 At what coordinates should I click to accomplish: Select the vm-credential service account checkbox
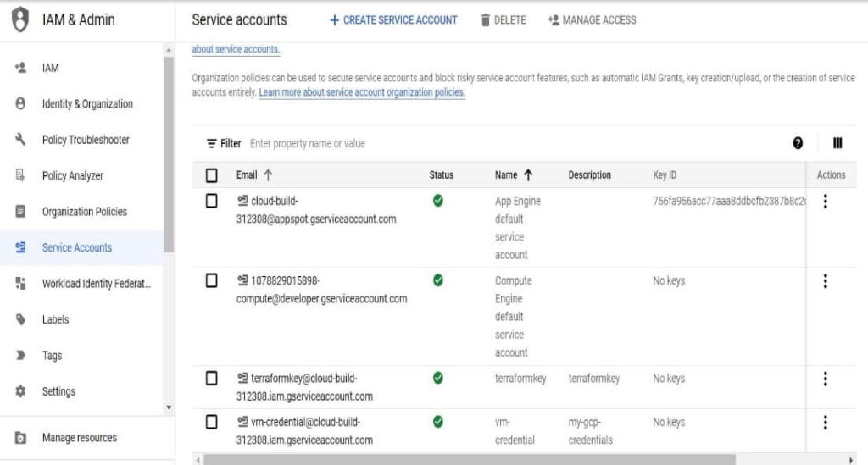(212, 422)
